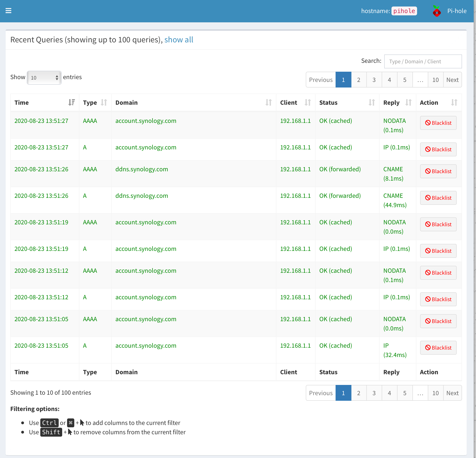Image resolution: width=476 pixels, height=458 pixels.
Task: Blacklist the 13:51:05 A query with 32.4ms
Action: [x=438, y=347]
